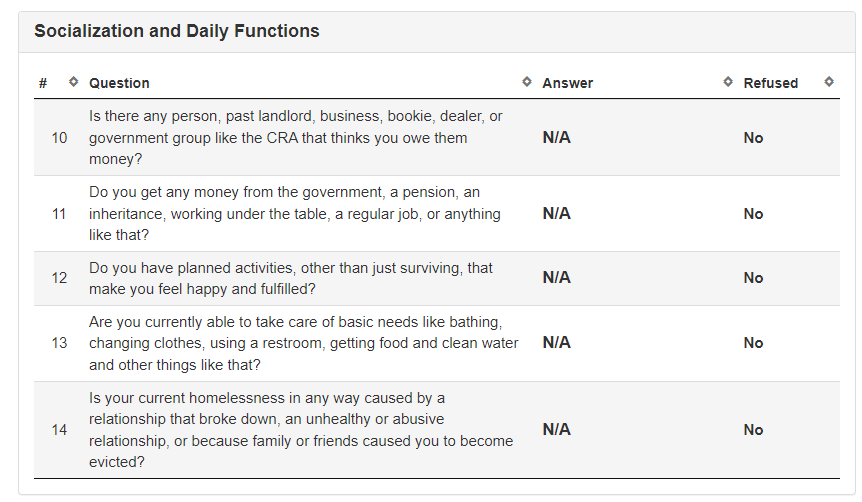This screenshot has height=502, width=862.
Task: Click the sort icon for the Answer column
Action: click(x=728, y=82)
